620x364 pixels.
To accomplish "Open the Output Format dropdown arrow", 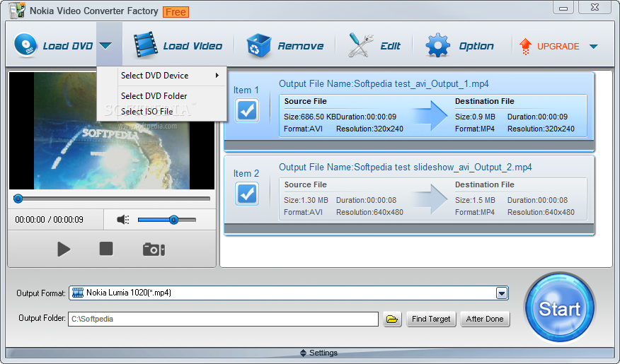I will pos(502,293).
